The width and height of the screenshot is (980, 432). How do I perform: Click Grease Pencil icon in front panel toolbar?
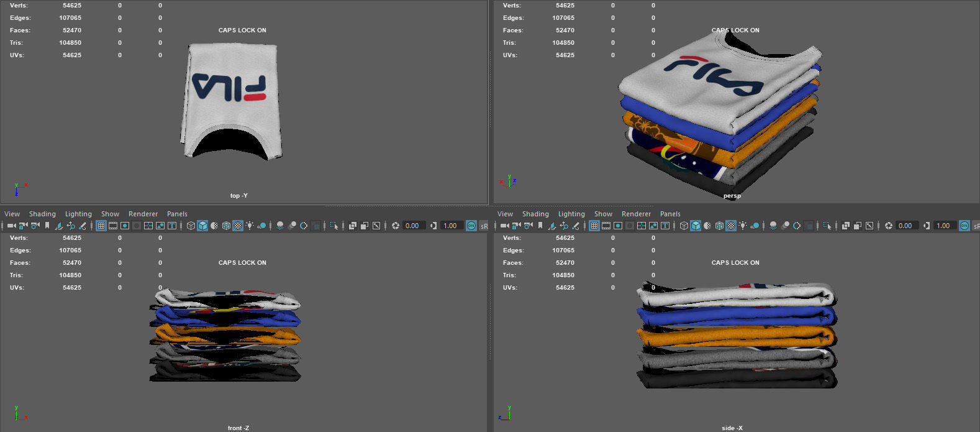(x=82, y=226)
